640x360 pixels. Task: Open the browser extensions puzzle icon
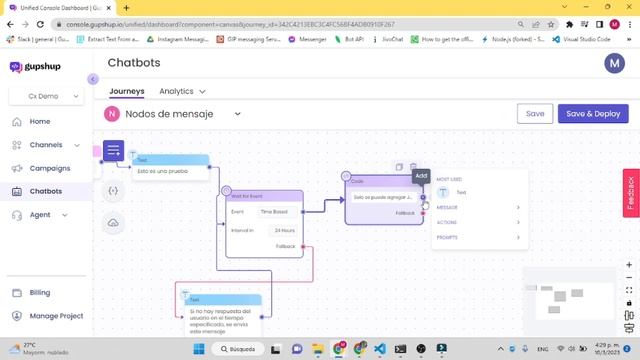pos(569,24)
